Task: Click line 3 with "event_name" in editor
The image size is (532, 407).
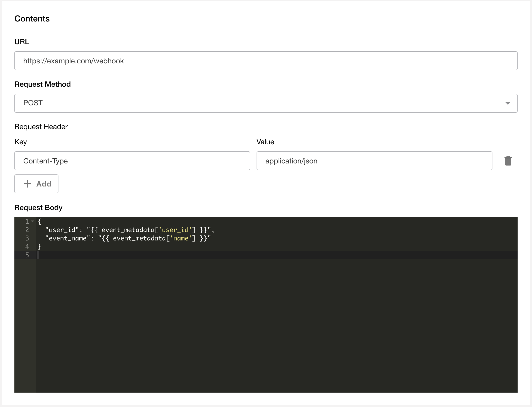Action: coord(128,238)
